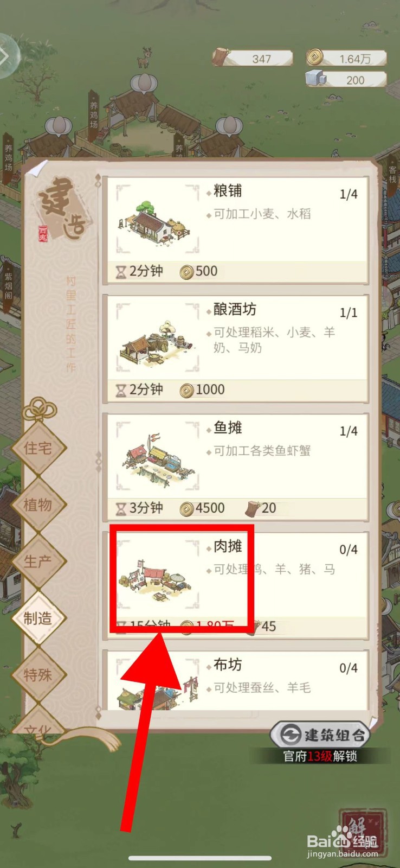Tap the wood log resource icon
Screen dimensions: 400x868
click(221, 57)
